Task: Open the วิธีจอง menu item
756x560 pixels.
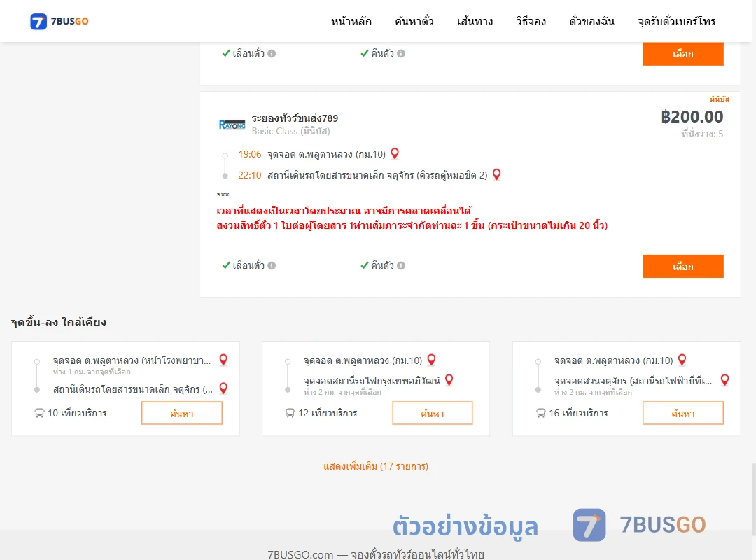Action: point(531,21)
